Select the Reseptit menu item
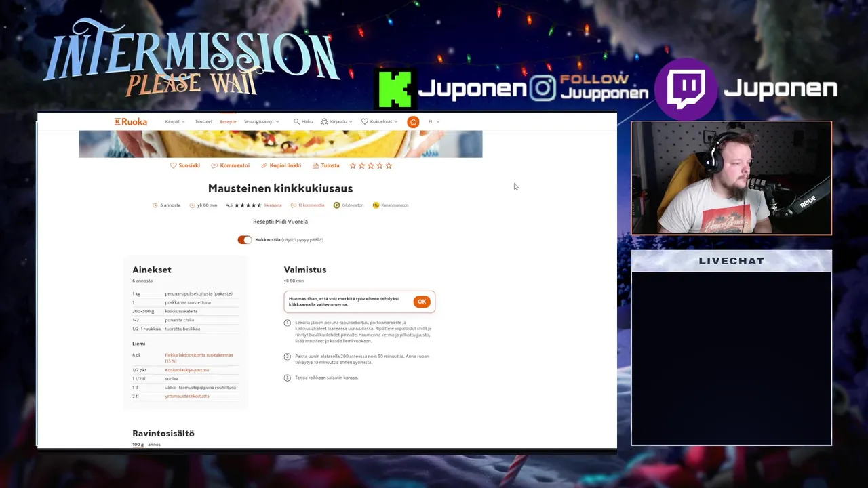 tap(228, 121)
